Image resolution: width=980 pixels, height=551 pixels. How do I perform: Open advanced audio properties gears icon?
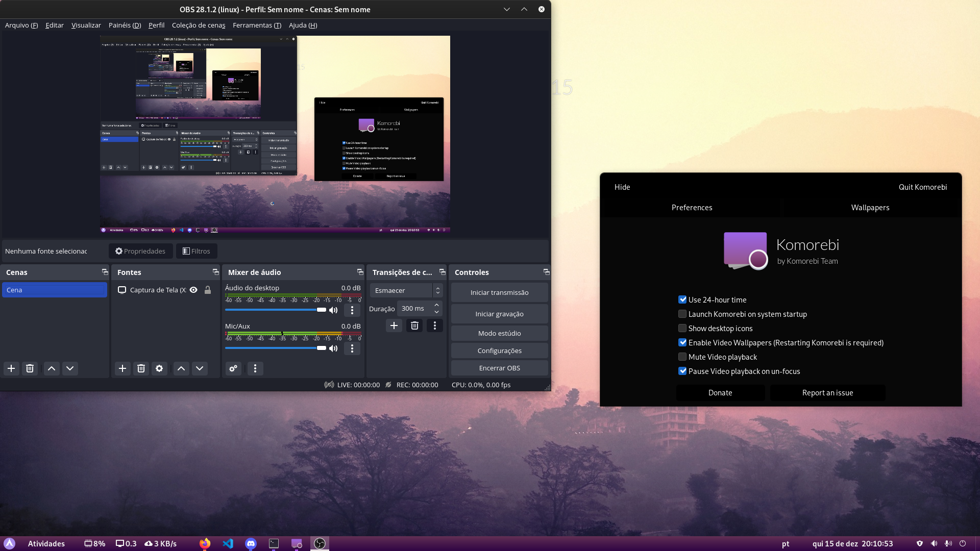tap(233, 368)
